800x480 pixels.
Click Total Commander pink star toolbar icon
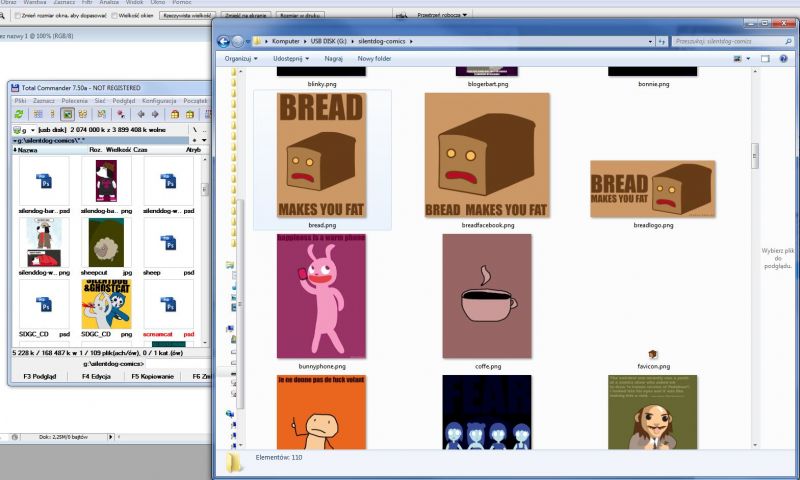pyautogui.click(x=121, y=114)
